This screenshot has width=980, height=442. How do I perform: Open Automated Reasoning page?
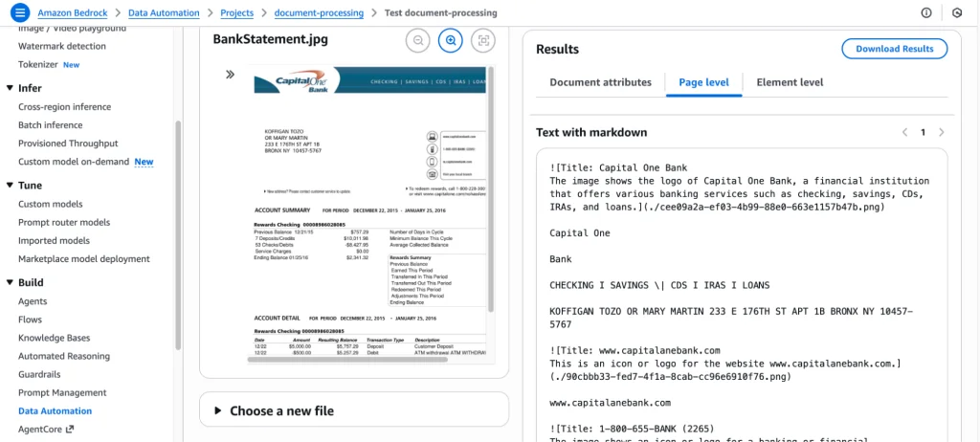click(x=64, y=356)
